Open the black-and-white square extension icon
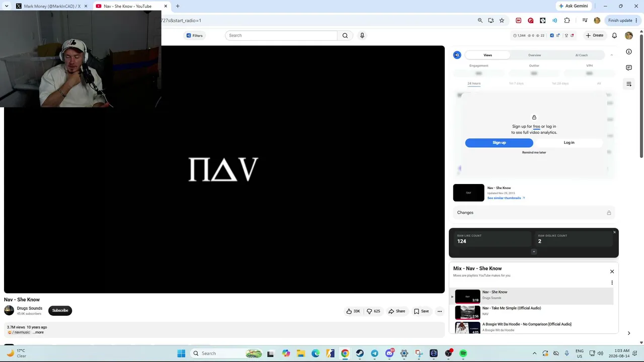 [x=542, y=21]
